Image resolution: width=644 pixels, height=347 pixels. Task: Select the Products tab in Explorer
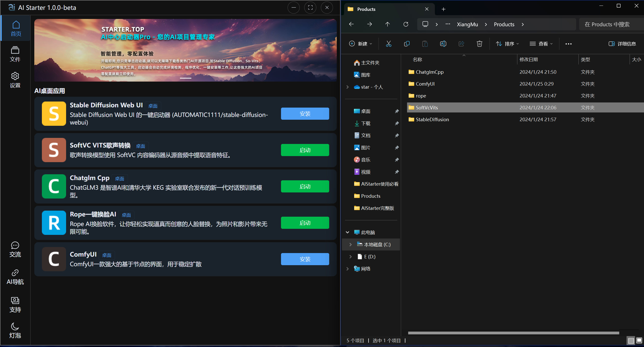pyautogui.click(x=389, y=9)
